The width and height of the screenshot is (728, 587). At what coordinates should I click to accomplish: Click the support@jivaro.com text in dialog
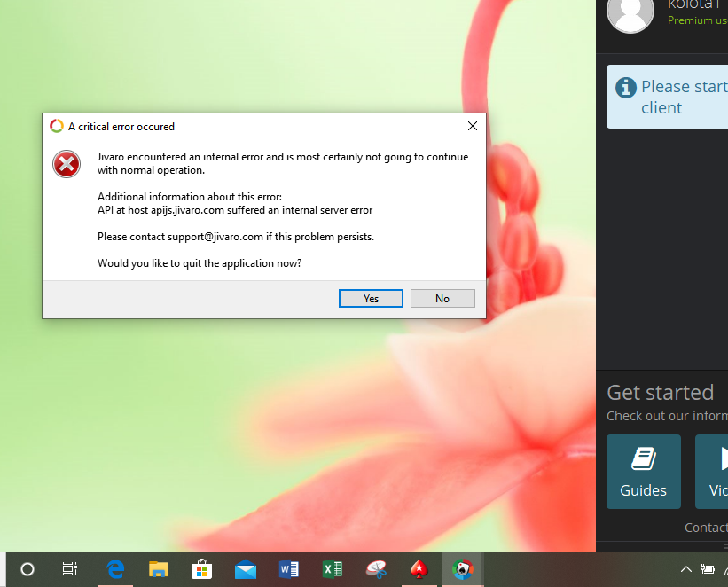point(215,237)
